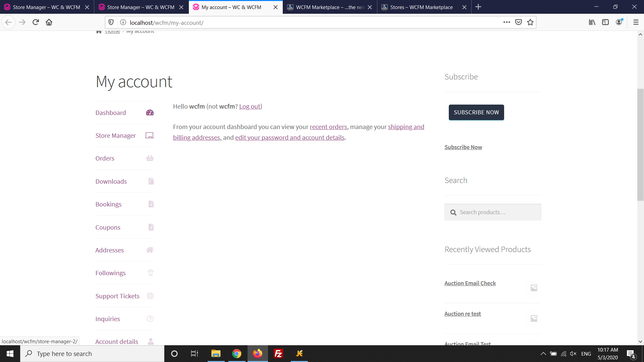The image size is (644, 362).
Task: Open Downloads in account menu
Action: [111, 182]
